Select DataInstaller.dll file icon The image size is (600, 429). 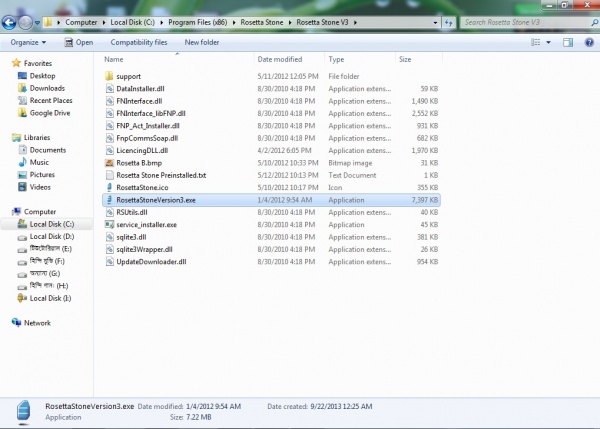coord(109,89)
